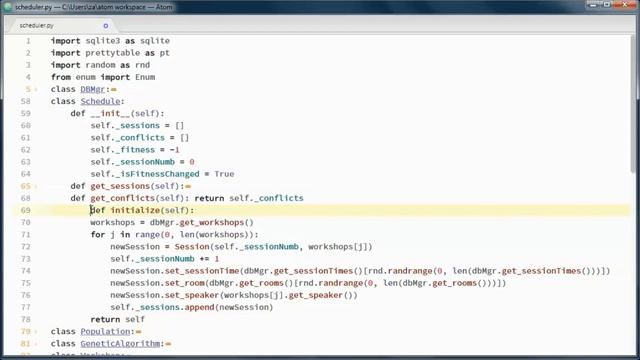The image size is (640, 360).
Task: Click 'self._fitness = -1' code line
Action: pos(135,150)
